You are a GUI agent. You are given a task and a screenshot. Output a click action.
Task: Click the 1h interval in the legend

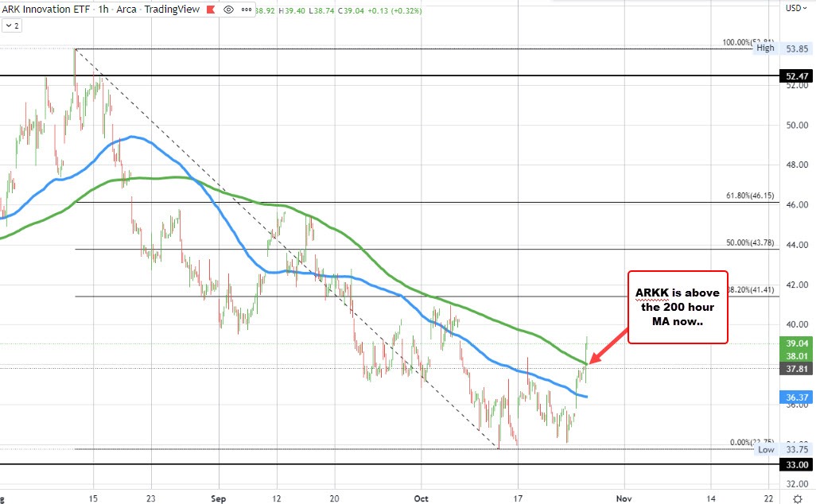(x=103, y=10)
